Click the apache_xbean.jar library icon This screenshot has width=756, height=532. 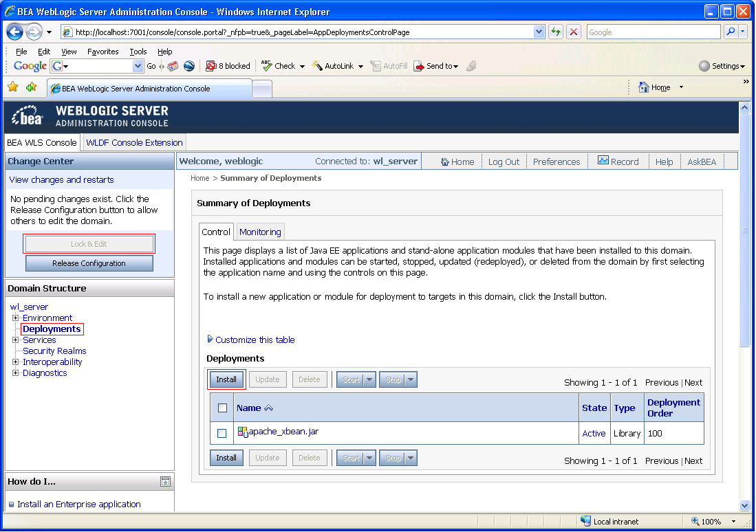(243, 432)
